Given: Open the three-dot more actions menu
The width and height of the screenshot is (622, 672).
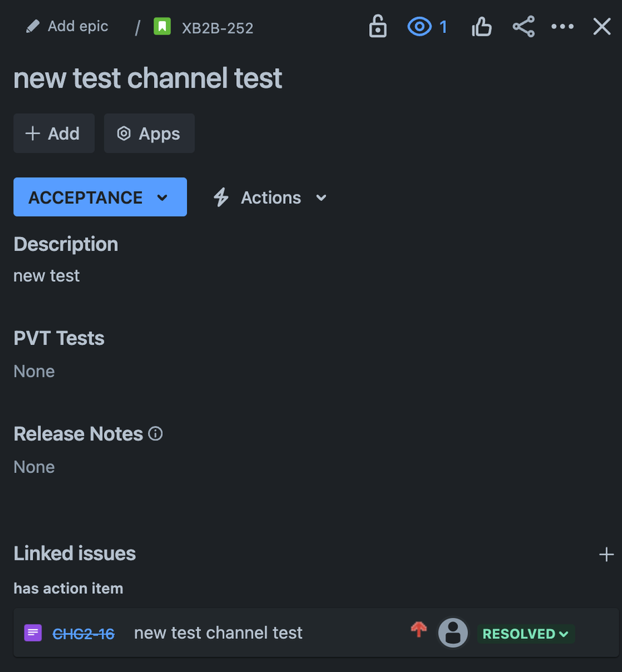Looking at the screenshot, I should 562,27.
